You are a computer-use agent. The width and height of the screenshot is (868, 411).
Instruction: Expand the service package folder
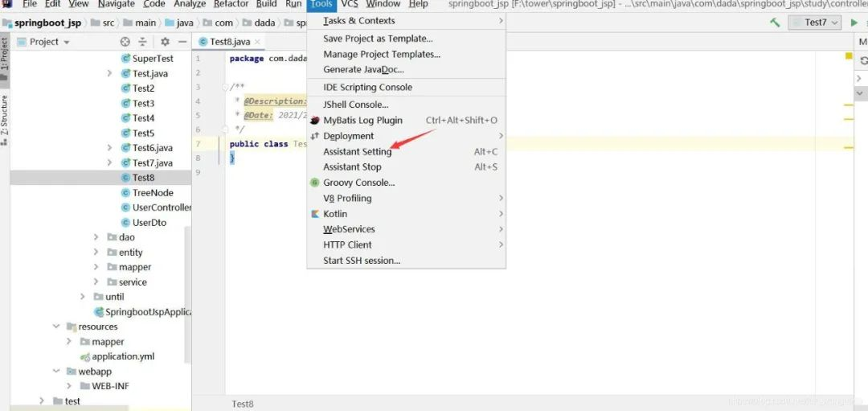pos(96,282)
